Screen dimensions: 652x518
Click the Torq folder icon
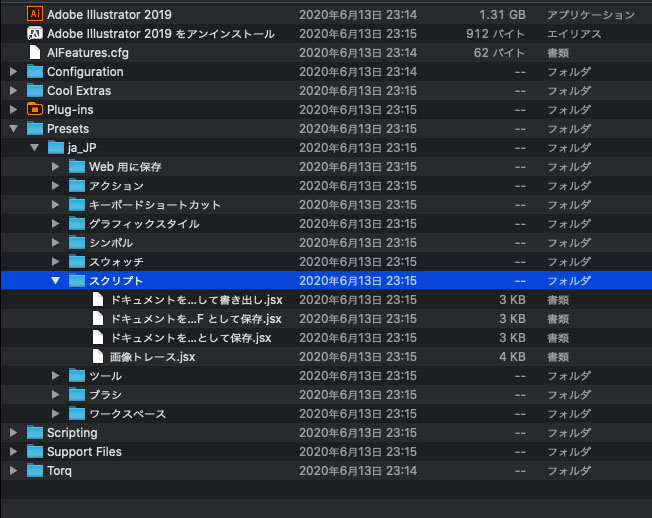click(x=35, y=471)
